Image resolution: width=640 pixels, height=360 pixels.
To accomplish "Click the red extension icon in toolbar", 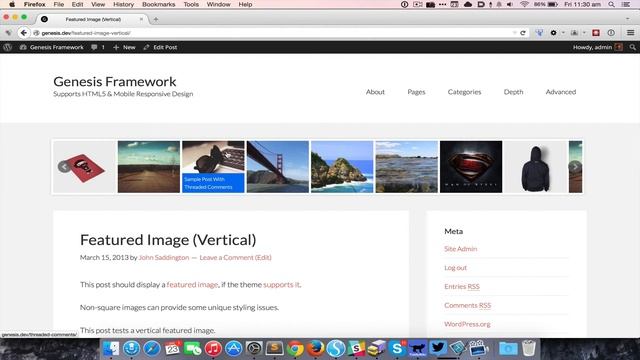I will coord(596,33).
